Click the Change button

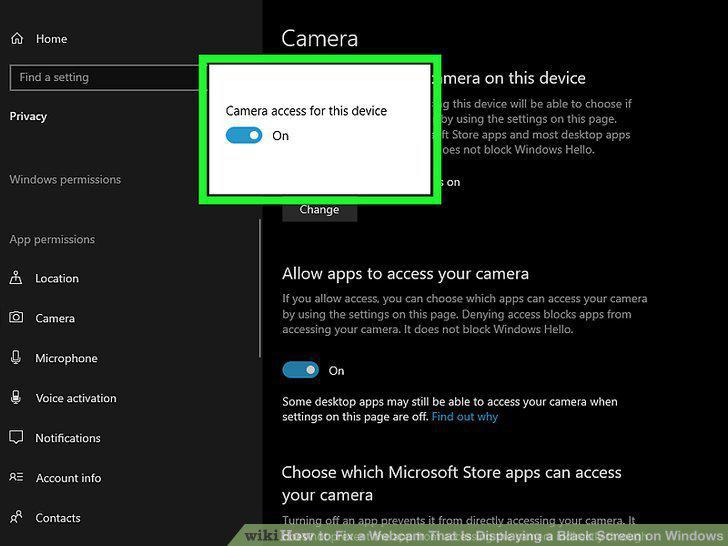pyautogui.click(x=319, y=212)
